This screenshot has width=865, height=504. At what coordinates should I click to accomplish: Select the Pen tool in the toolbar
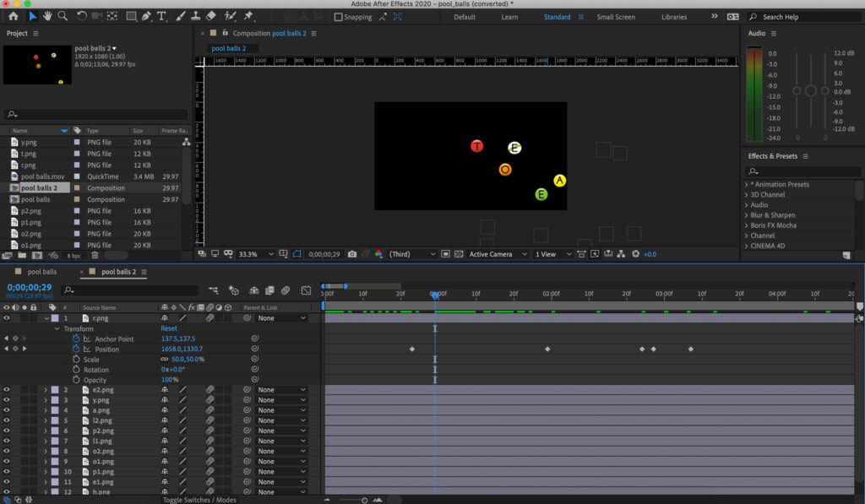point(145,16)
